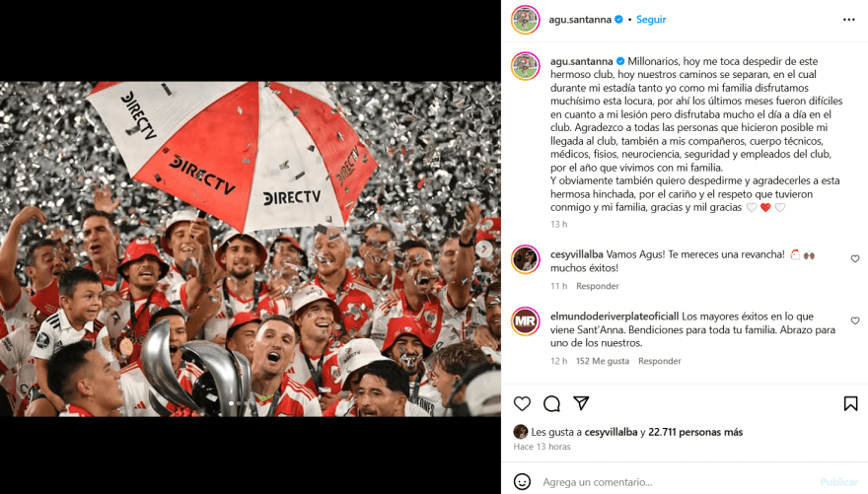868x494 pixels.
Task: Like the post with the heart icon
Action: [522, 404]
